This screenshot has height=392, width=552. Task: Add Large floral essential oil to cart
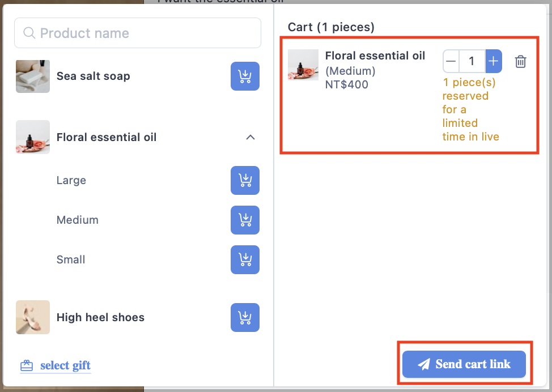[245, 180]
